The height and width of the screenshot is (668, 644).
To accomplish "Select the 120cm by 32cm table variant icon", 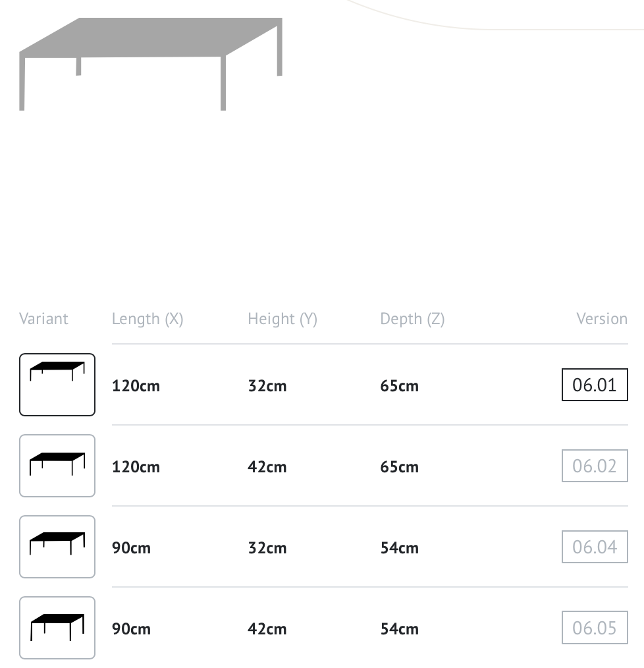I will tap(57, 385).
